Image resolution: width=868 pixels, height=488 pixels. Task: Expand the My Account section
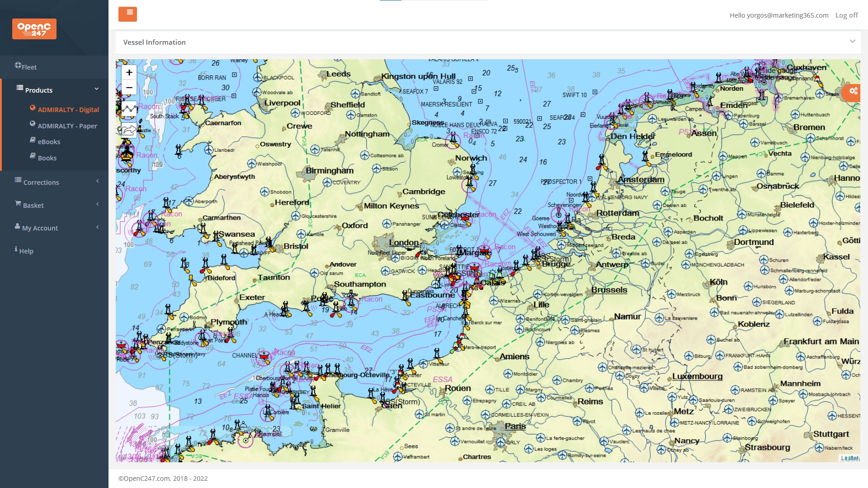[x=98, y=227]
